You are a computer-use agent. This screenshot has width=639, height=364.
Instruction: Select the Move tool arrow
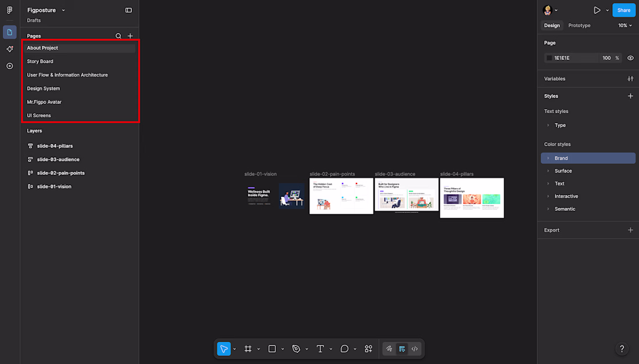pyautogui.click(x=224, y=349)
